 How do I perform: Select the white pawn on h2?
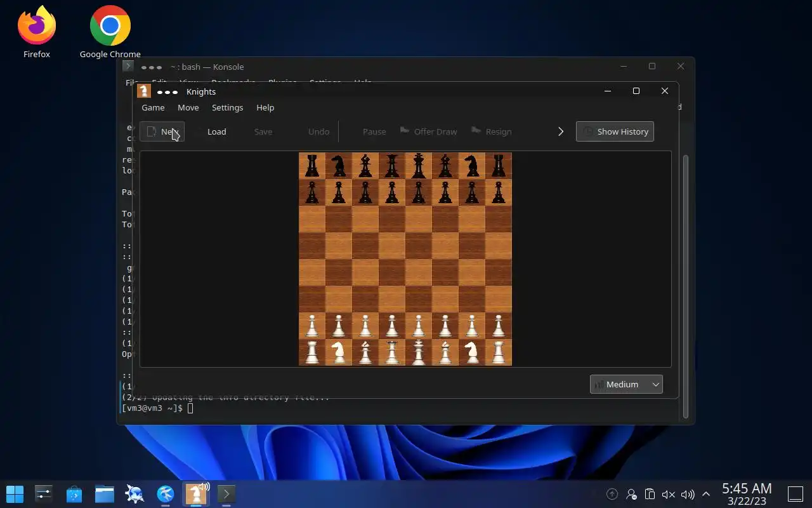pyautogui.click(x=499, y=326)
